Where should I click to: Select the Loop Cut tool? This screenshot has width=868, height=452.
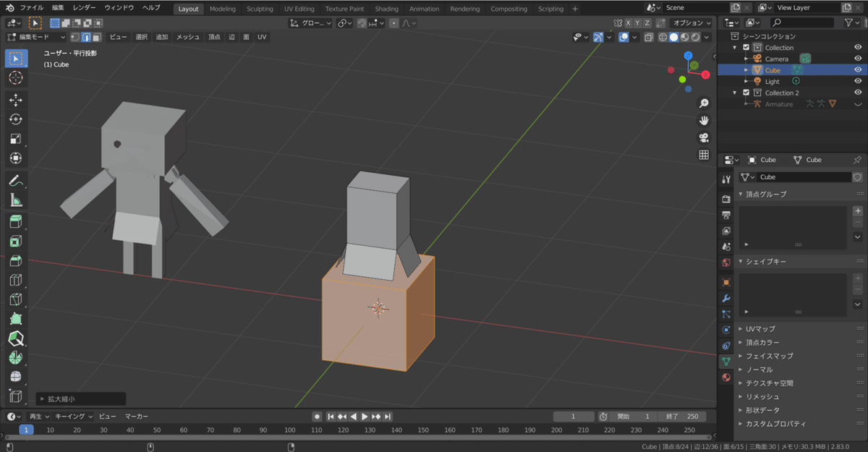(x=16, y=281)
